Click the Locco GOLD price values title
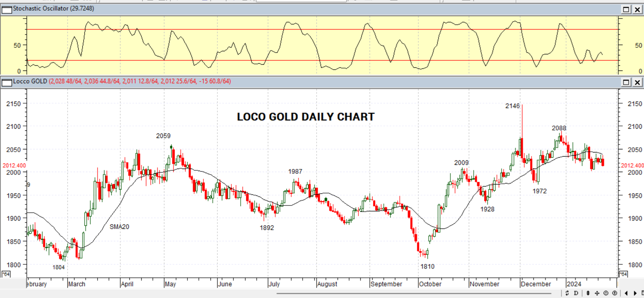 tap(122, 82)
